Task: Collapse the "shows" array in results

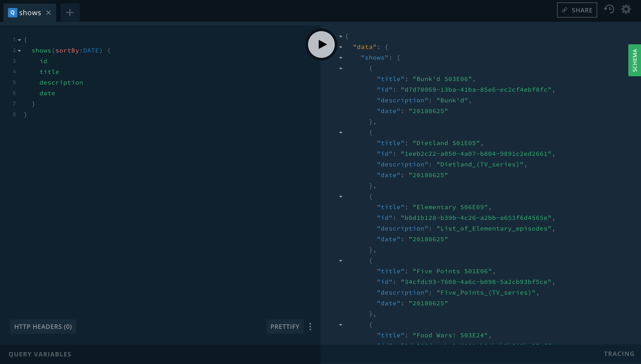Action: [x=341, y=58]
